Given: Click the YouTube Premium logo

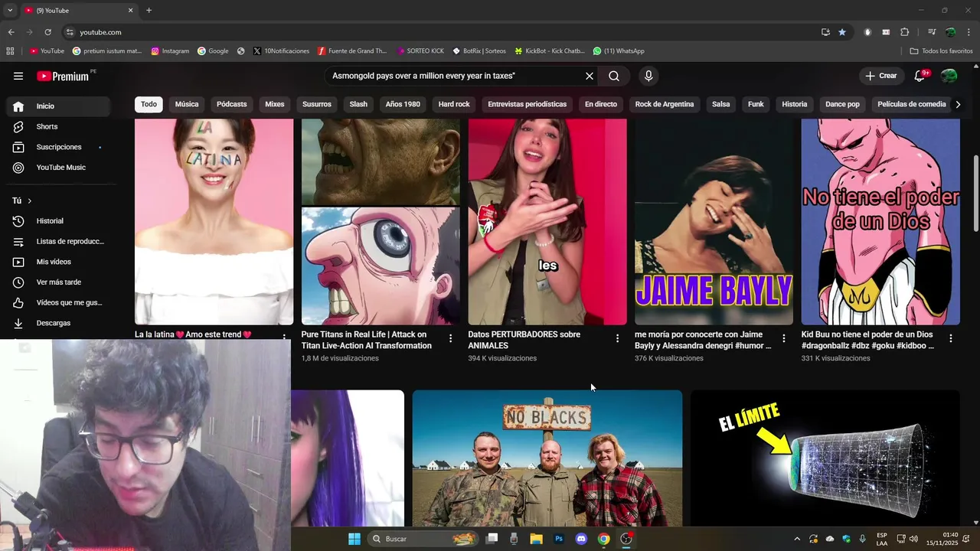Looking at the screenshot, I should (x=64, y=76).
